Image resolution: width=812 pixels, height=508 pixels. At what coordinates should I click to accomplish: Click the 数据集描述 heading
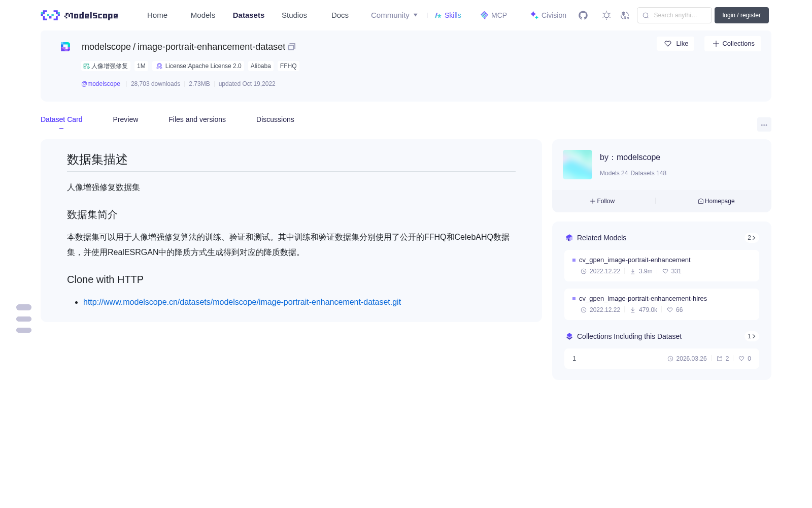coord(97,160)
